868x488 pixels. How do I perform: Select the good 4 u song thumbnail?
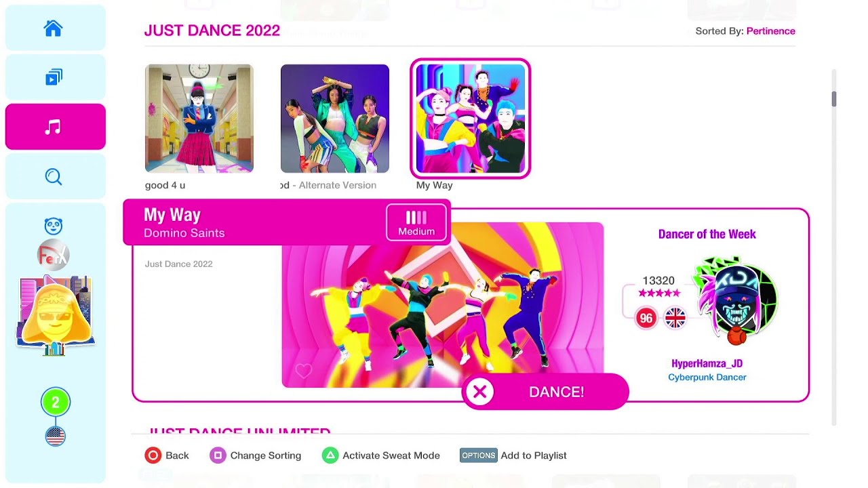tap(199, 119)
